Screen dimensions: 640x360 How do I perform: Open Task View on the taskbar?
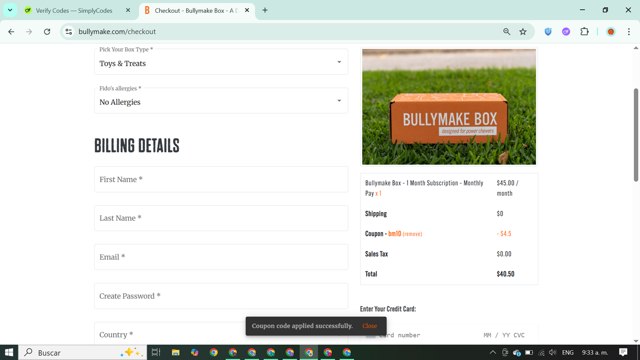[x=156, y=352]
